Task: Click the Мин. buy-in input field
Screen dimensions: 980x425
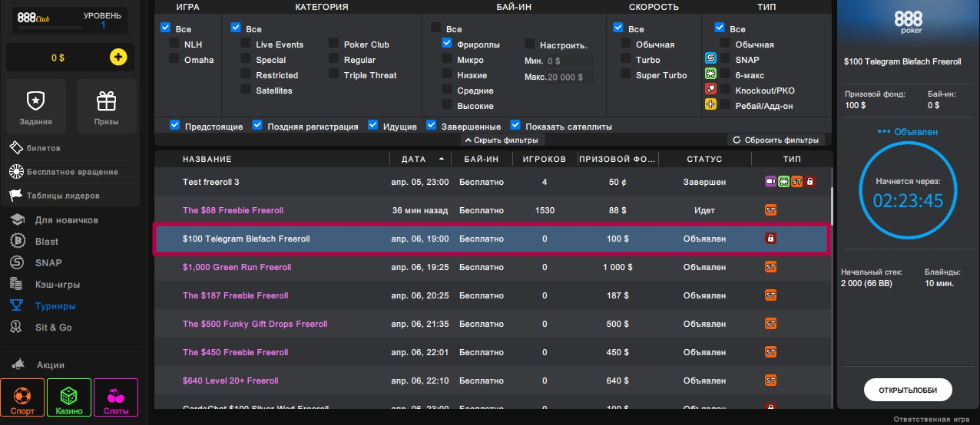Action: [569, 61]
